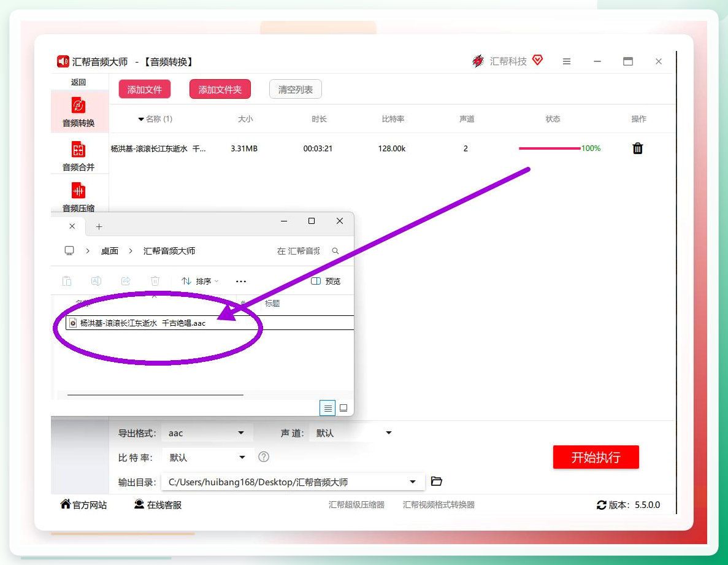Open the 排序 sort dropdown

click(x=200, y=281)
